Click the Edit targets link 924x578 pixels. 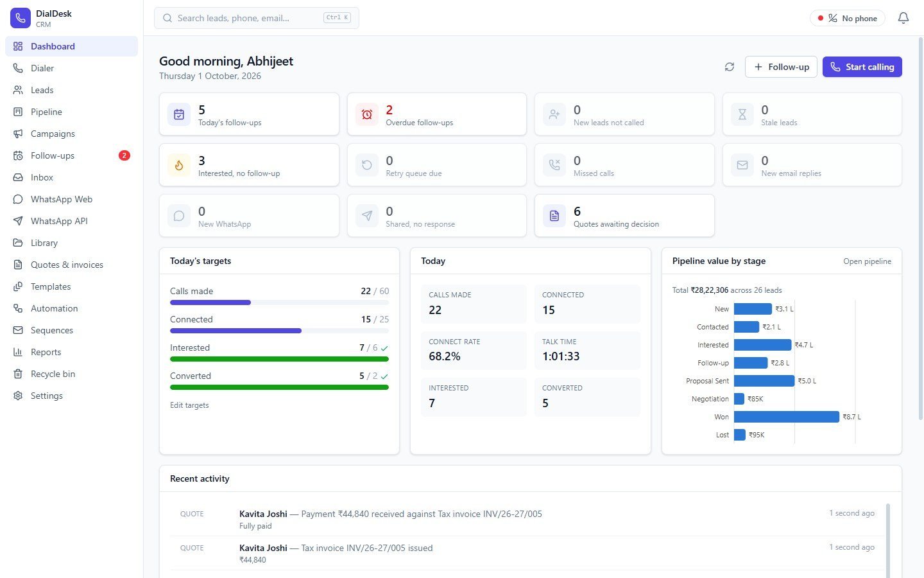click(x=189, y=405)
